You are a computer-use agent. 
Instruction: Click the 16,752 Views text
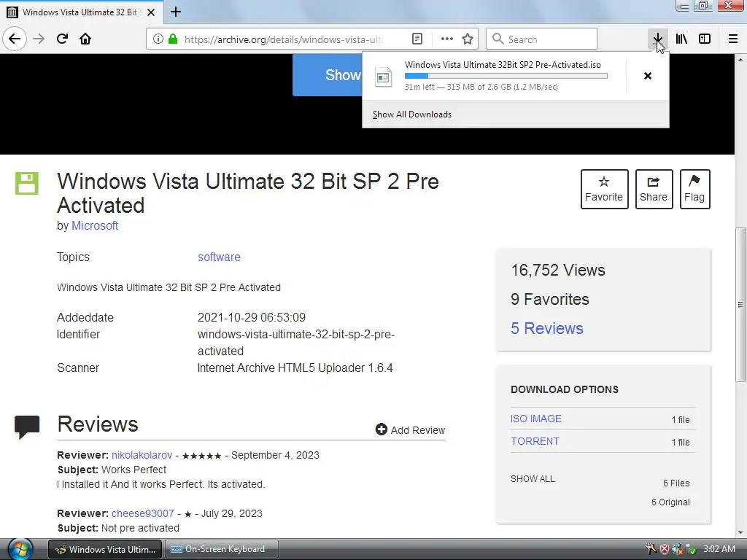pyautogui.click(x=558, y=270)
